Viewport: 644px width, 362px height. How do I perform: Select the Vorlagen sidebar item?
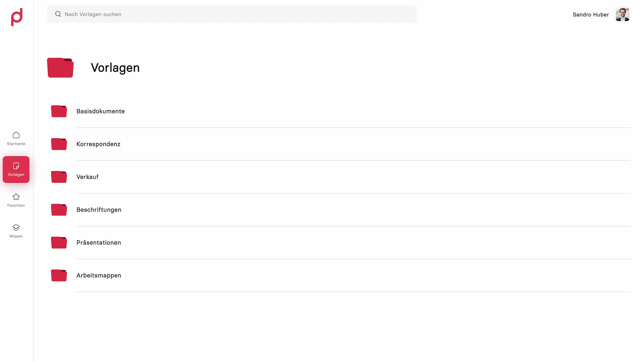(x=16, y=169)
